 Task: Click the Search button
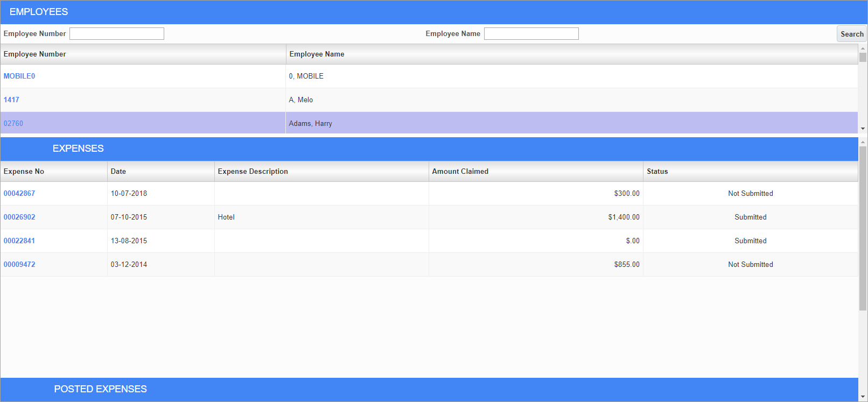[x=852, y=34]
